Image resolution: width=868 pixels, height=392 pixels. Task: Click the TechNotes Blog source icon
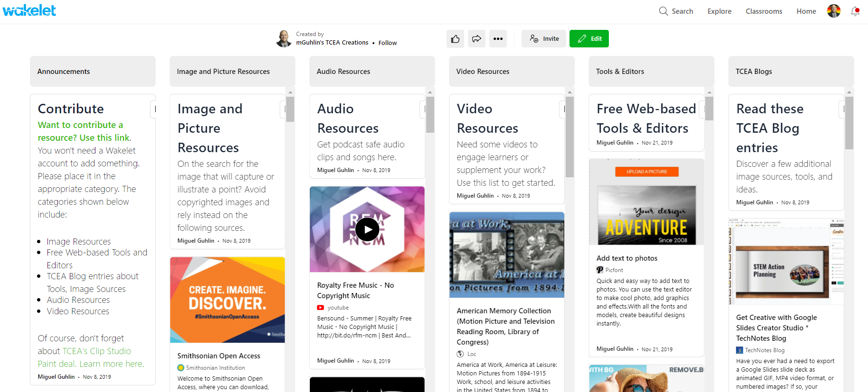[x=739, y=350]
